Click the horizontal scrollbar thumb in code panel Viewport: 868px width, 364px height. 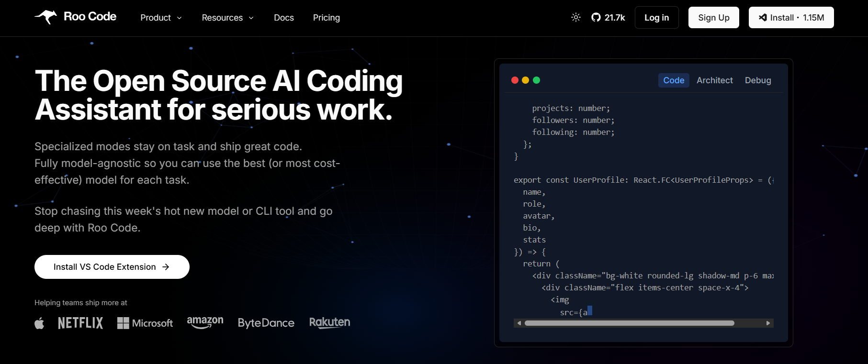coord(629,323)
